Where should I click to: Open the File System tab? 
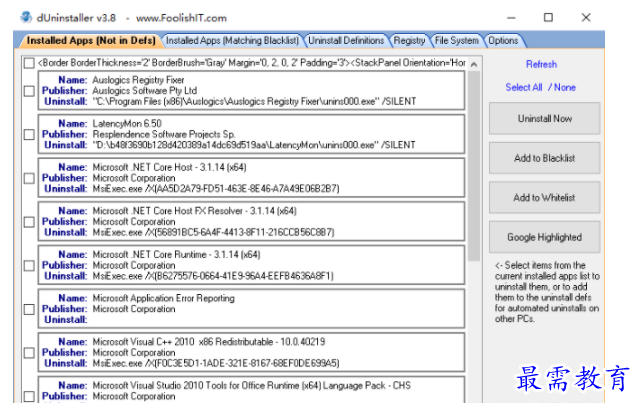pos(457,41)
